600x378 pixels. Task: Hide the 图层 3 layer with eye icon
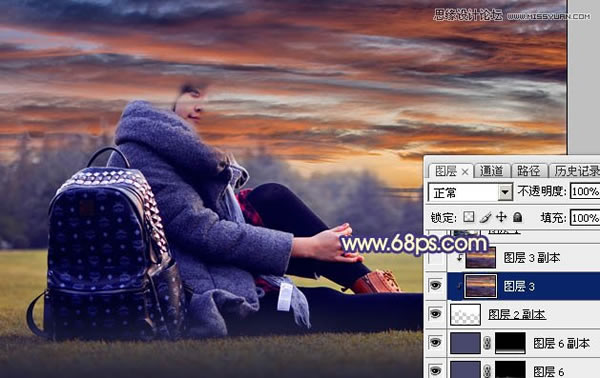pos(435,285)
